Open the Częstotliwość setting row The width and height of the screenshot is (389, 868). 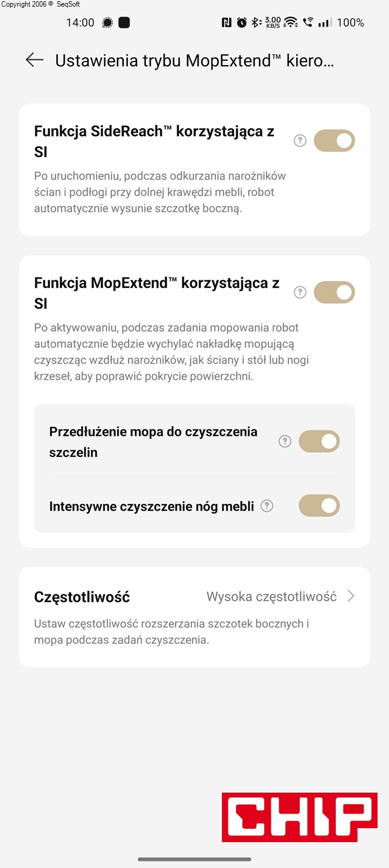pyautogui.click(x=82, y=597)
